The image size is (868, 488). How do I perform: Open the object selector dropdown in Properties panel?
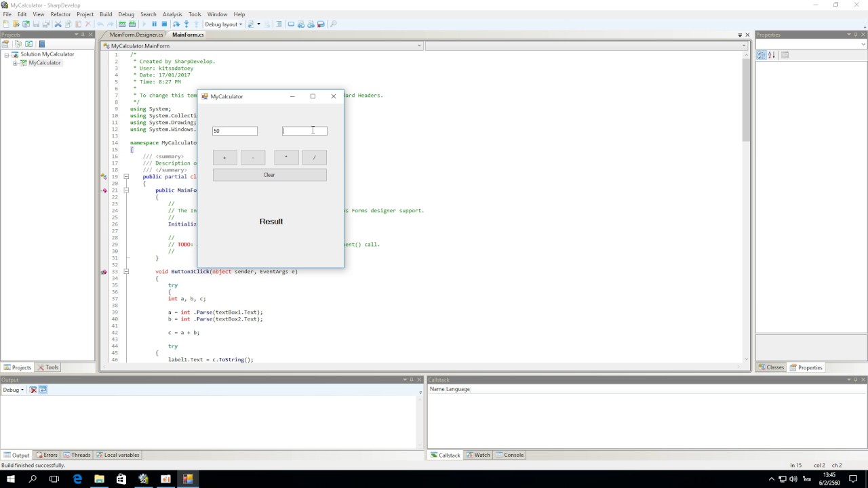809,43
